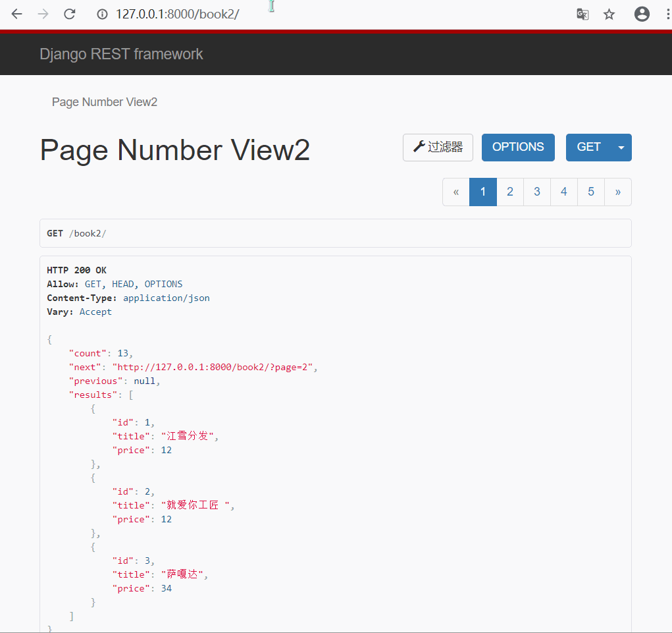The width and height of the screenshot is (672, 633).
Task: Open the Django REST framework header link
Action: pos(121,54)
